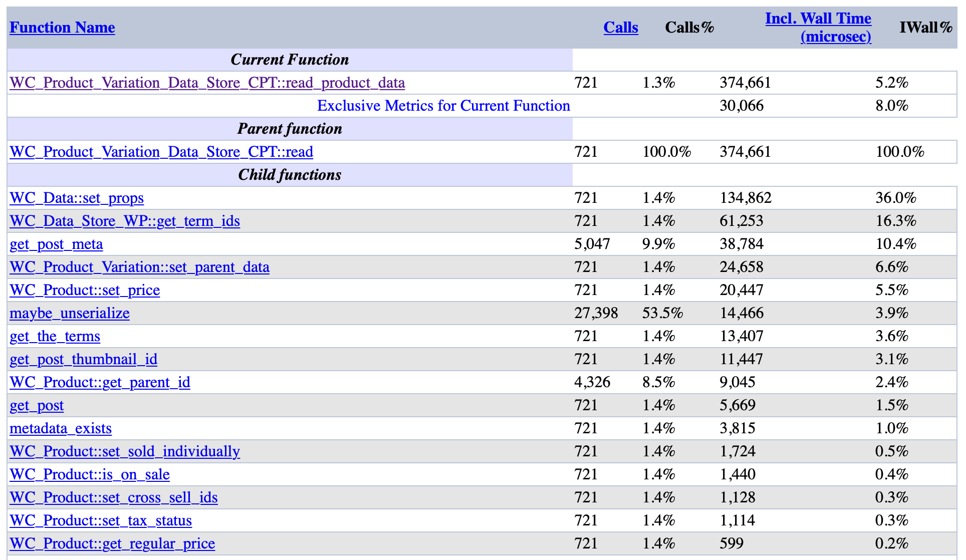The width and height of the screenshot is (966, 560).
Task: Open the WC_Product_Variation_Data_Store_CPT::read_product_data function
Action: [207, 83]
